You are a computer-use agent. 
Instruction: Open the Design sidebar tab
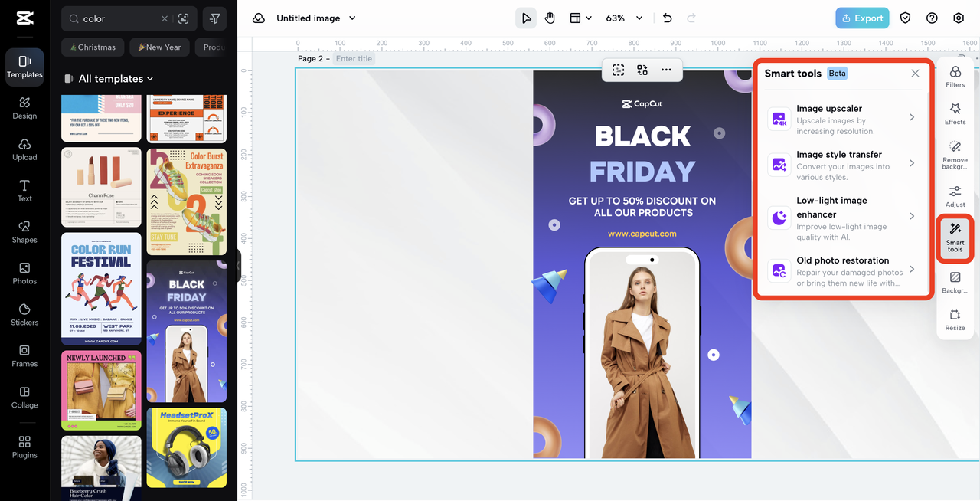(24, 108)
